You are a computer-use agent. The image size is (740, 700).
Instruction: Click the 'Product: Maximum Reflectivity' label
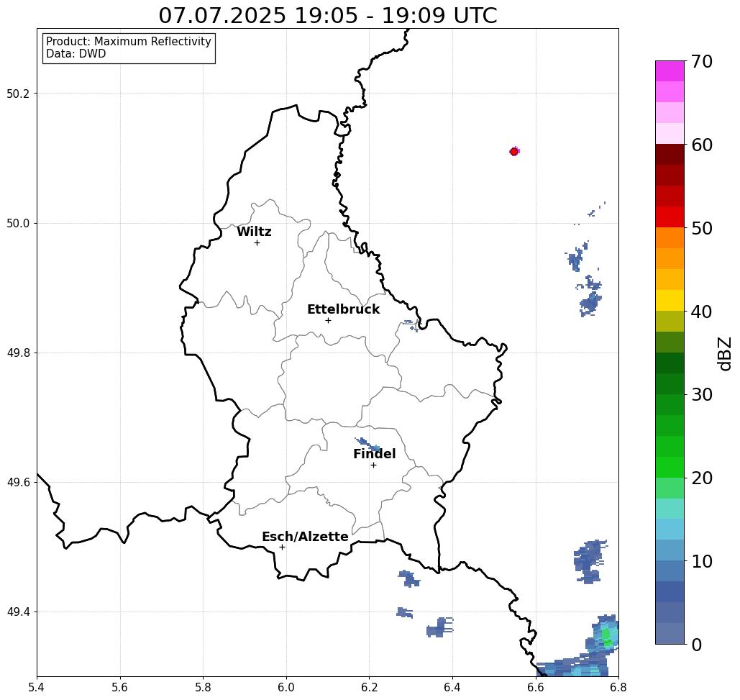tap(128, 42)
